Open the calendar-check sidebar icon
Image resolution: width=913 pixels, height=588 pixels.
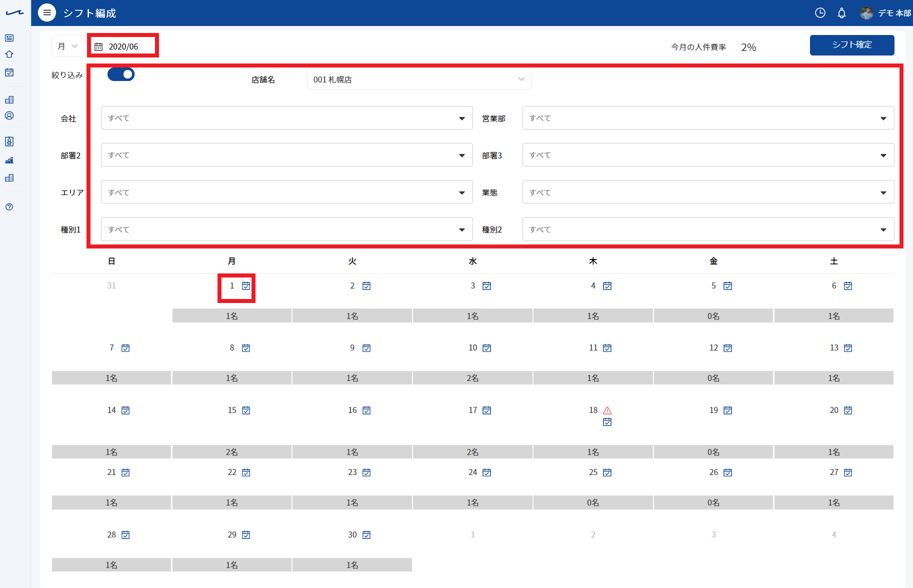9,72
